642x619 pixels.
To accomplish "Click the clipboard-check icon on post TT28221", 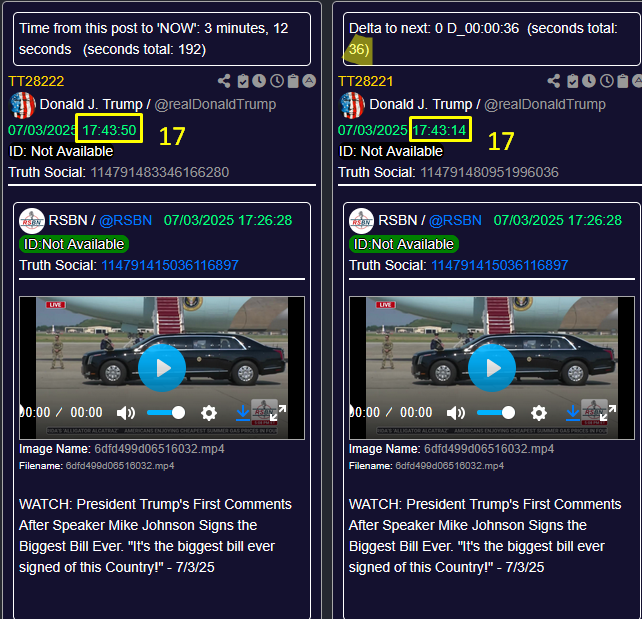I will click(572, 81).
